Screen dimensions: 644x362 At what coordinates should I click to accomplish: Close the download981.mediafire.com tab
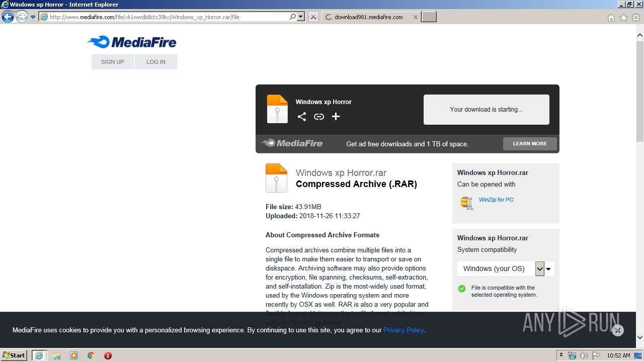click(x=415, y=17)
